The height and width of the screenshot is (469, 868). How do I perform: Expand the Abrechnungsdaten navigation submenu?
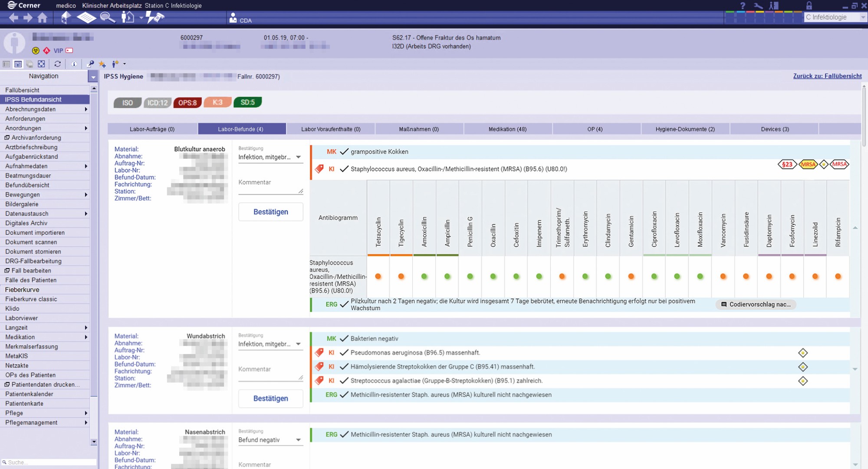pos(45,109)
